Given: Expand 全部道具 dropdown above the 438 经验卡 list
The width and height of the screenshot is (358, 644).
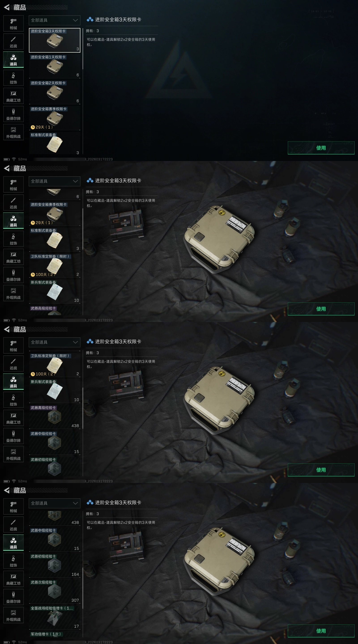Looking at the screenshot, I should pyautogui.click(x=55, y=342).
